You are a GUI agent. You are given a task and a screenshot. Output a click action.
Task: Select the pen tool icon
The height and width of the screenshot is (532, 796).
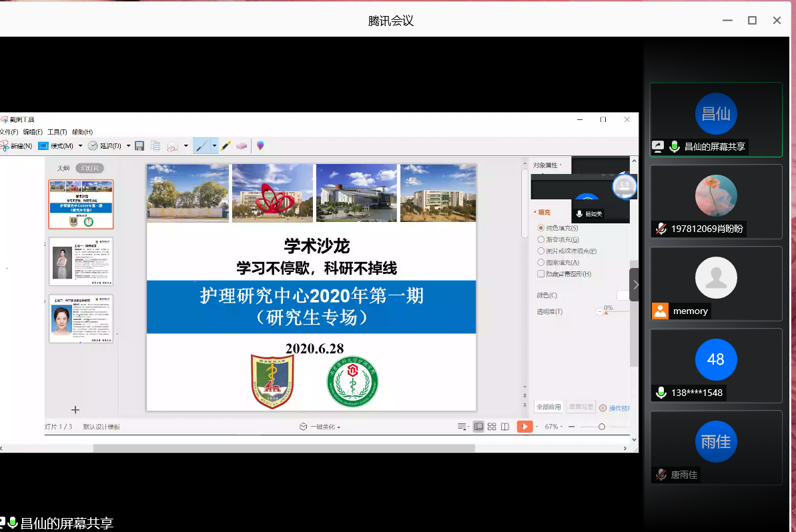(x=202, y=145)
